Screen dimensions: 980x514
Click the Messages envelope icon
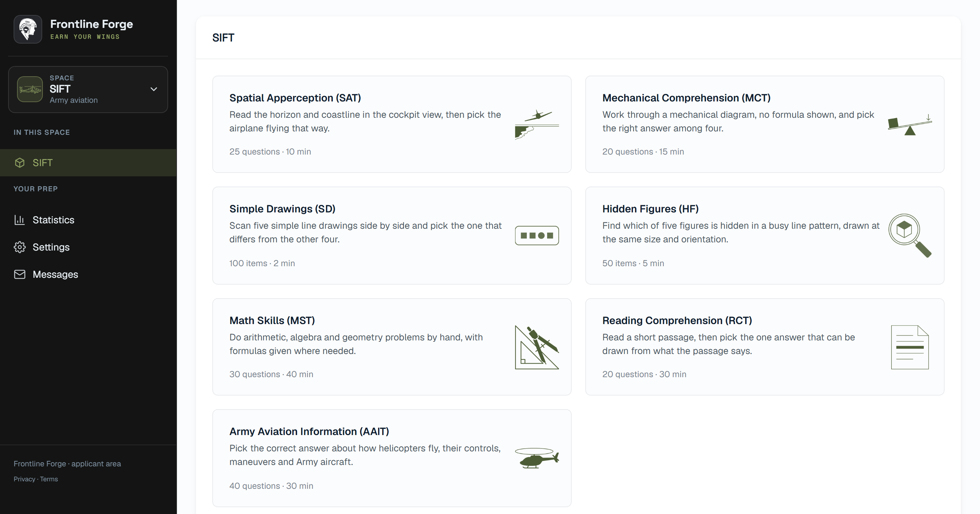(x=19, y=274)
